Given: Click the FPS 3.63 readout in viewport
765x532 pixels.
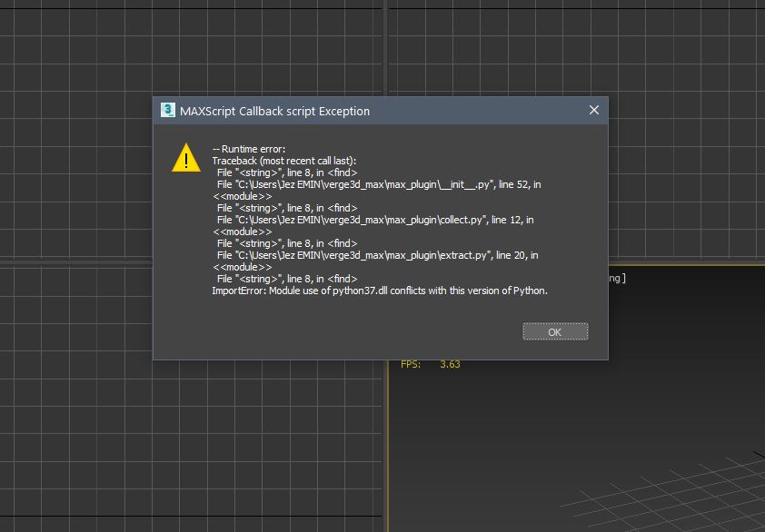Looking at the screenshot, I should click(431, 364).
